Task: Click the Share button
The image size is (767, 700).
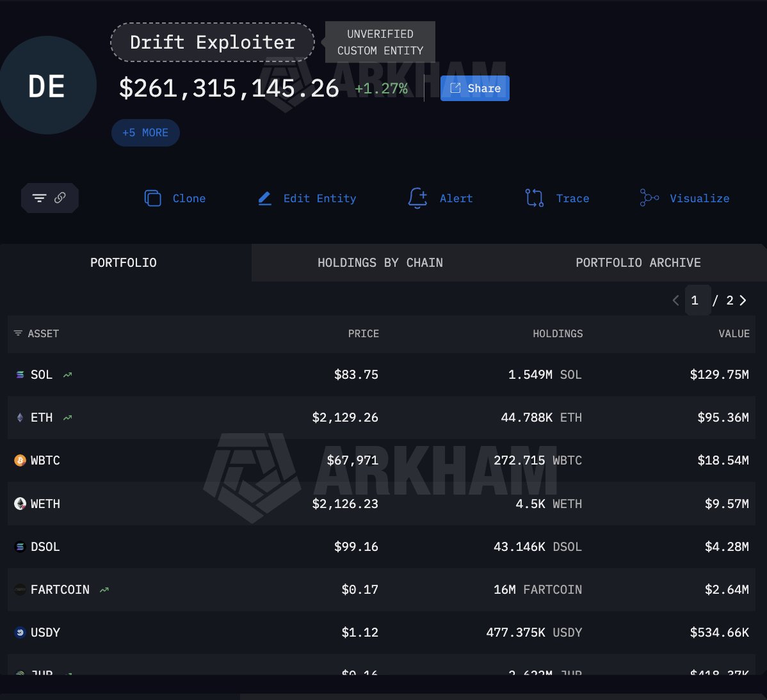Action: coord(474,88)
